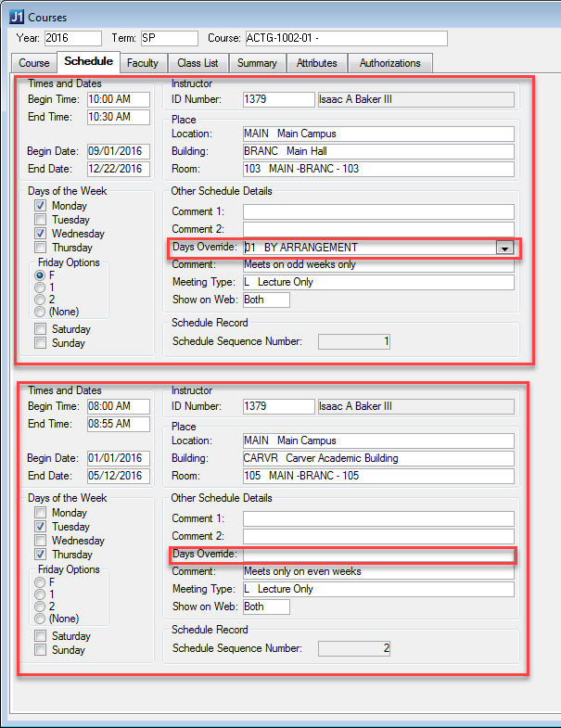Click Room field 105 MAIN-BRANC-105
Viewport: 561px width, 728px height.
(x=378, y=476)
